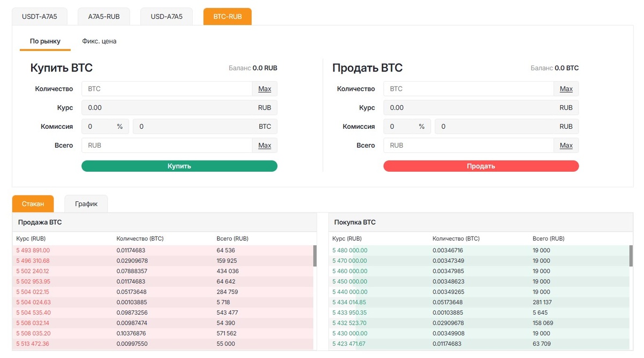Select buy order at 5 423 471.67

click(x=479, y=344)
